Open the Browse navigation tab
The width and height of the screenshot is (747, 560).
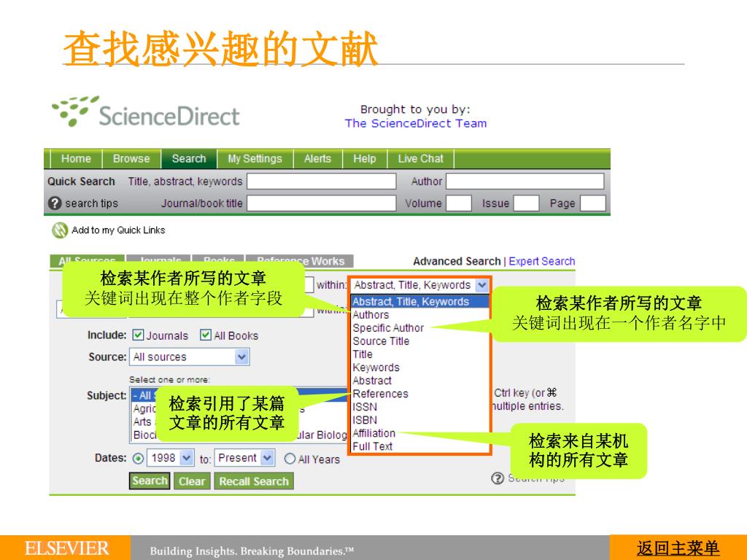point(131,158)
